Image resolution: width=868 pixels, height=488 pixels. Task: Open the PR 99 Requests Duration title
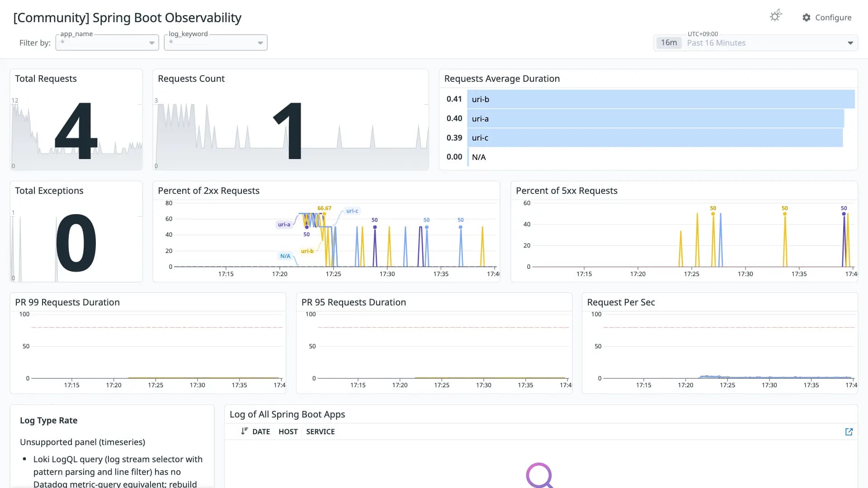pos(67,302)
